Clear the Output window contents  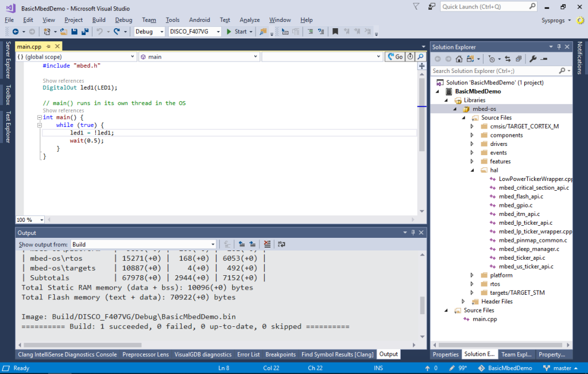pos(267,244)
